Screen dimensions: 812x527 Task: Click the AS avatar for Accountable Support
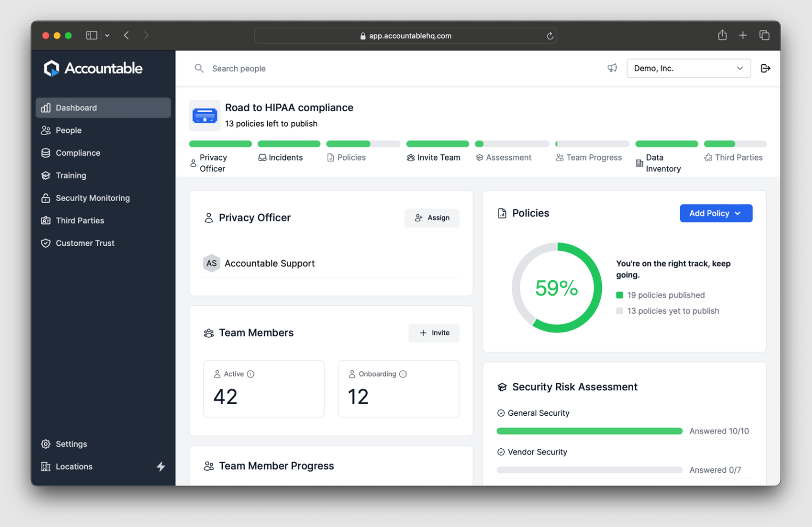pos(211,263)
